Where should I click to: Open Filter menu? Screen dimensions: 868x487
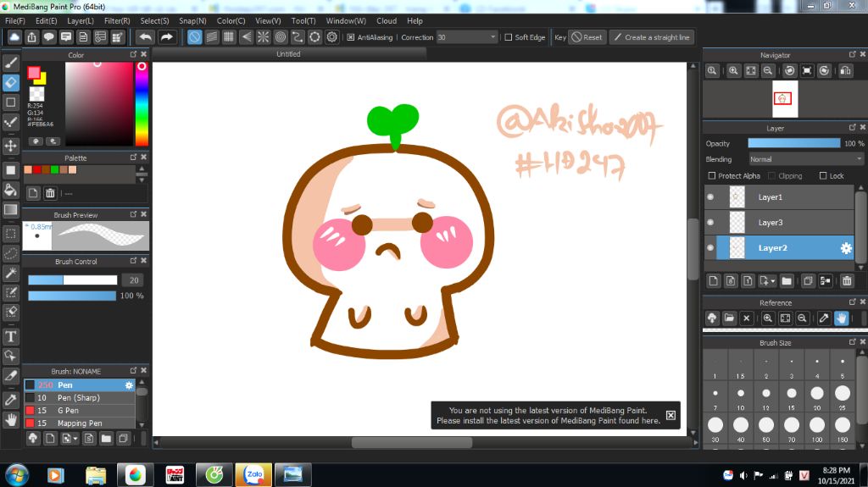(117, 20)
